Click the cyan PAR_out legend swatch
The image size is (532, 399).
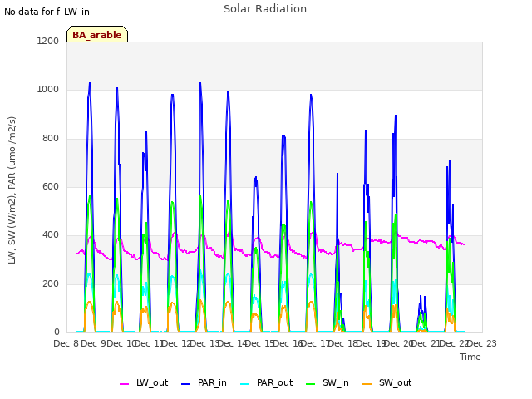[245, 384]
